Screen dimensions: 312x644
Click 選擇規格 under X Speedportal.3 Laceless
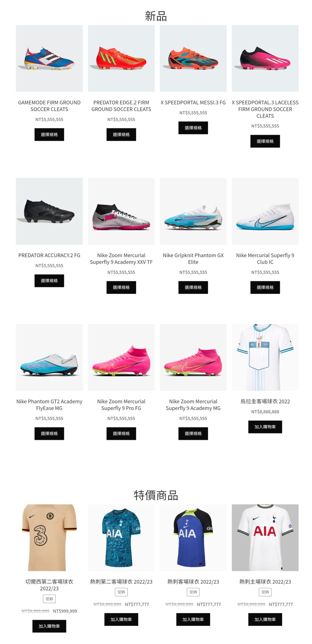(265, 141)
